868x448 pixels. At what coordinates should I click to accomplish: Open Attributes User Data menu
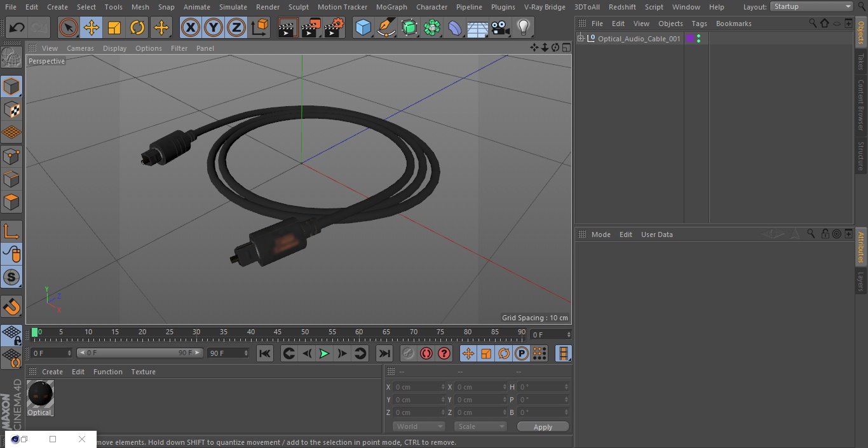click(656, 234)
